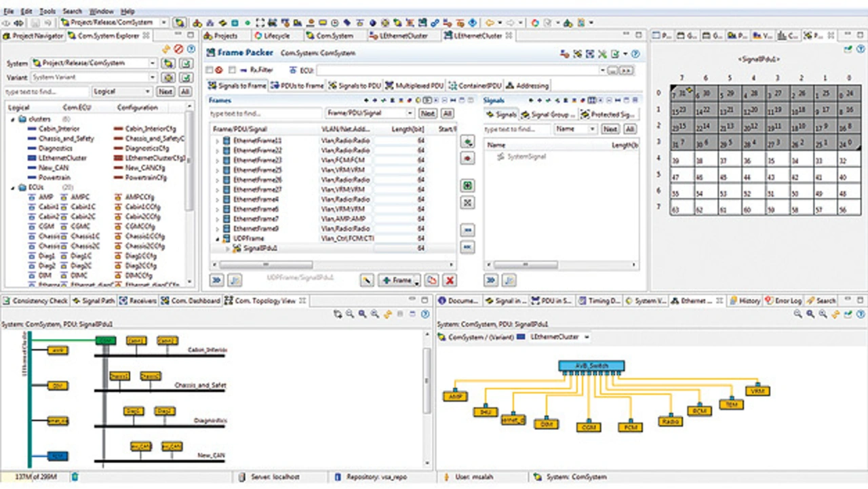
Task: Collapse the UDPFrame tree node
Action: (218, 239)
